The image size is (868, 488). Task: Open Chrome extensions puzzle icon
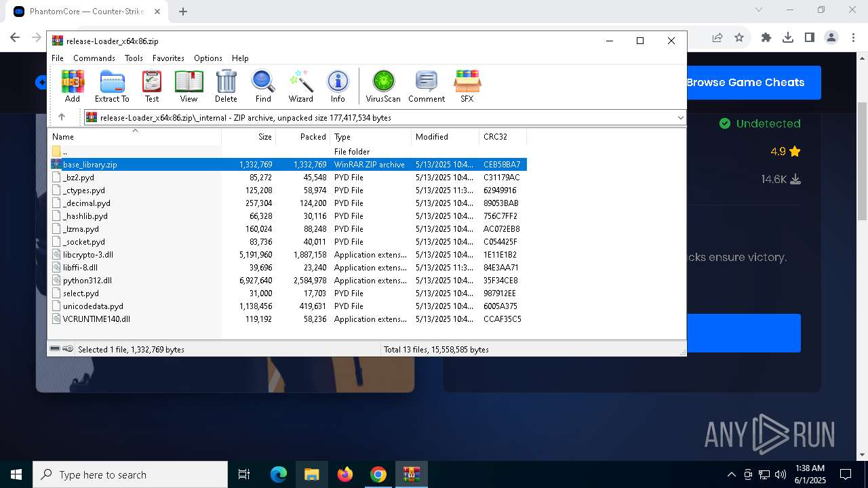[x=766, y=38]
